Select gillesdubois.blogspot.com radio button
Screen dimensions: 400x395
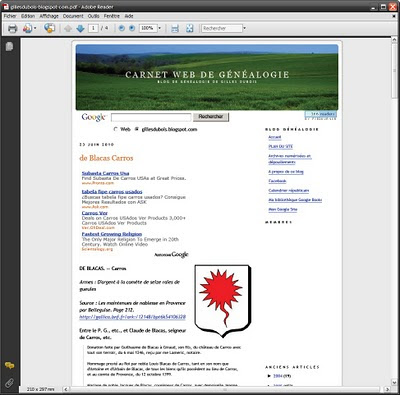click(136, 129)
